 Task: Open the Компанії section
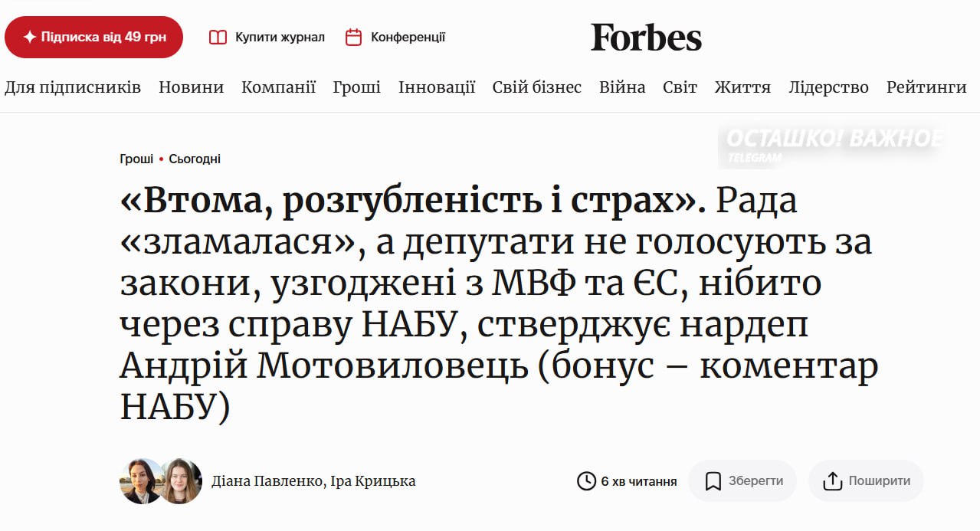278,87
